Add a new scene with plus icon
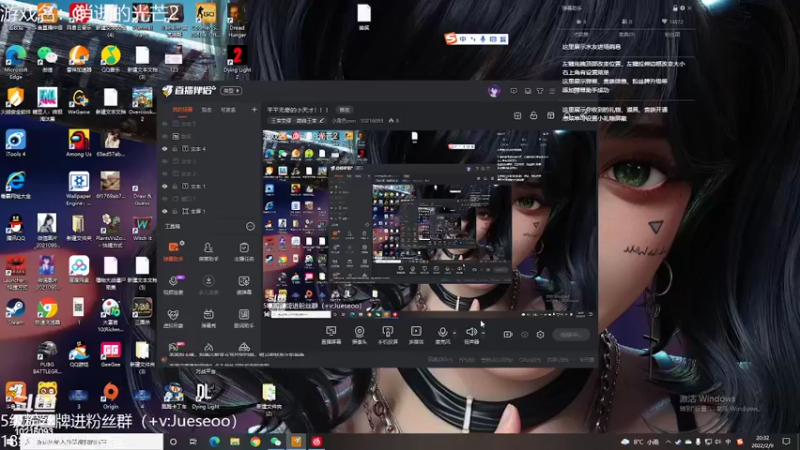Image resolution: width=800 pixels, height=450 pixels. [254, 110]
